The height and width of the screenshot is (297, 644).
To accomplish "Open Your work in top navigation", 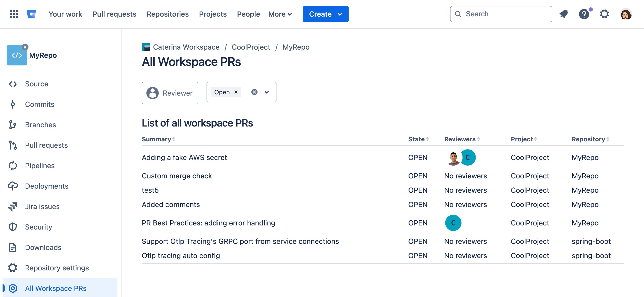I will point(65,14).
